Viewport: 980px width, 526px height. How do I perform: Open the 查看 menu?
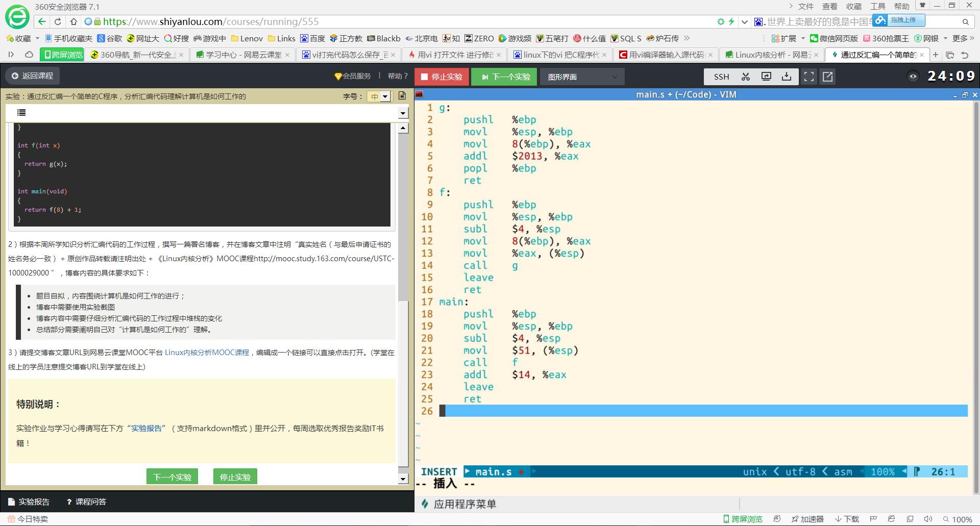(830, 6)
